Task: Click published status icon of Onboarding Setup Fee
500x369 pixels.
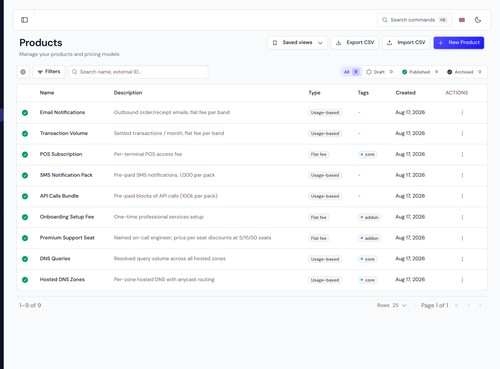Action: point(25,217)
